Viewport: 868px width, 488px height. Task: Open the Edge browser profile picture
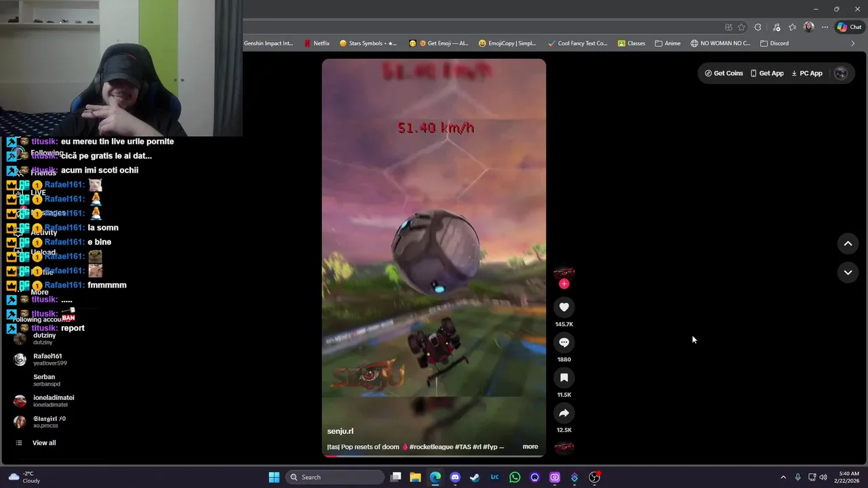[808, 27]
